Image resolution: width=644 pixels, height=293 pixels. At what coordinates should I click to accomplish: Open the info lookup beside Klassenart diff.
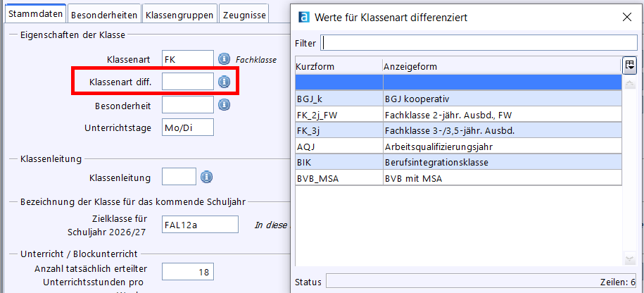pyautogui.click(x=224, y=82)
